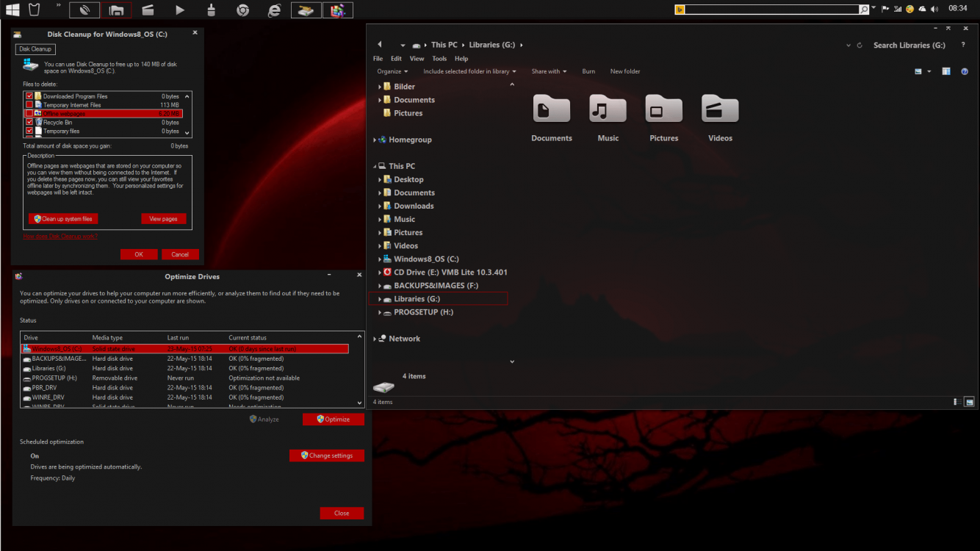Expand the Homegroup tree node
This screenshot has width=980, height=551.
[375, 140]
